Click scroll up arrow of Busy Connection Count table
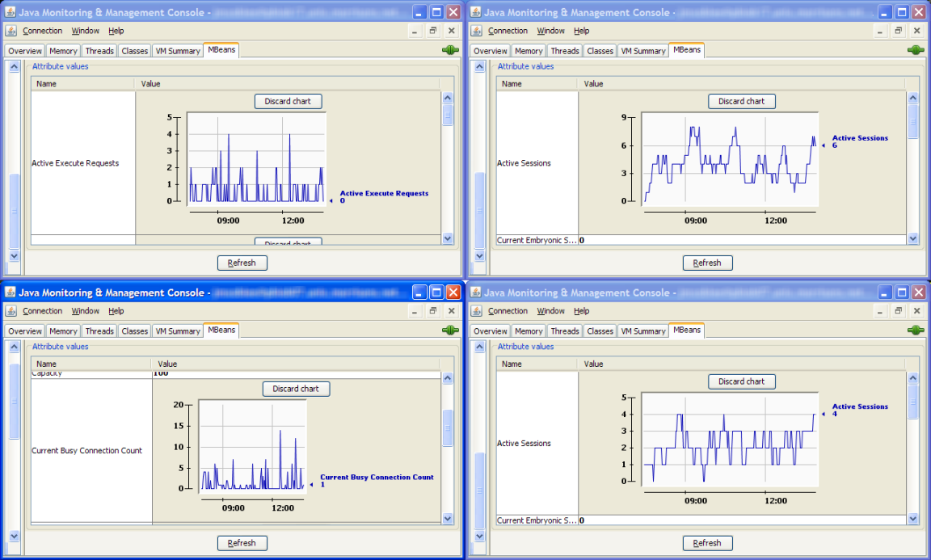This screenshot has width=931, height=560. coord(449,377)
